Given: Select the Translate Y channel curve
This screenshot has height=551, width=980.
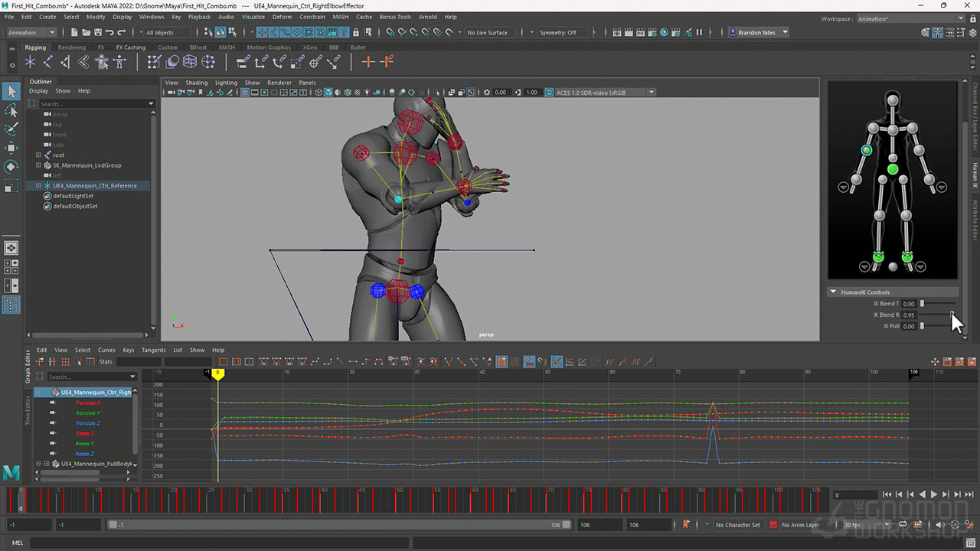Looking at the screenshot, I should coord(88,413).
